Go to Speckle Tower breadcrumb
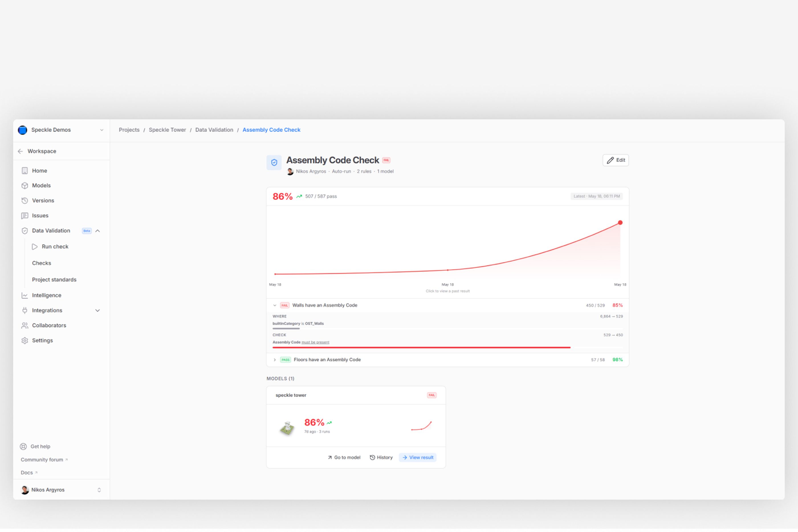 pyautogui.click(x=167, y=130)
